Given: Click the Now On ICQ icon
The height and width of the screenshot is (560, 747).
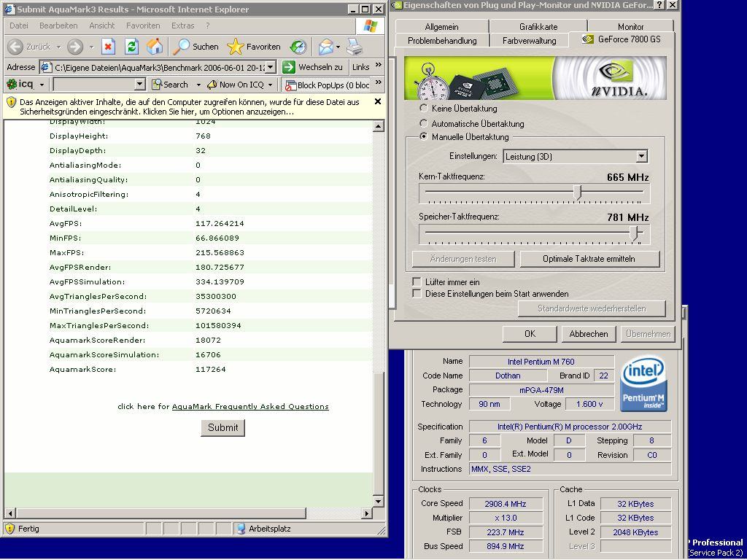Looking at the screenshot, I should [212, 85].
